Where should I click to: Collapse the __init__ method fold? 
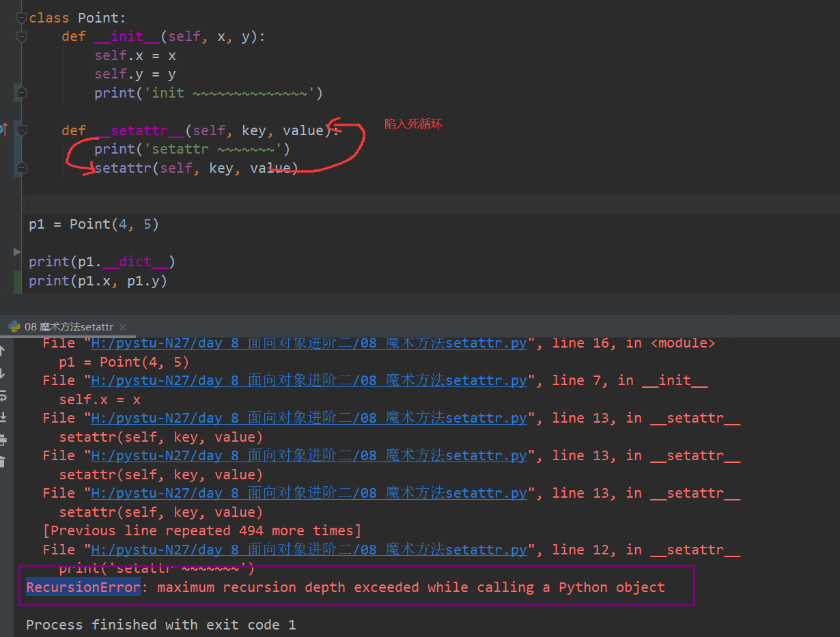pos(22,37)
